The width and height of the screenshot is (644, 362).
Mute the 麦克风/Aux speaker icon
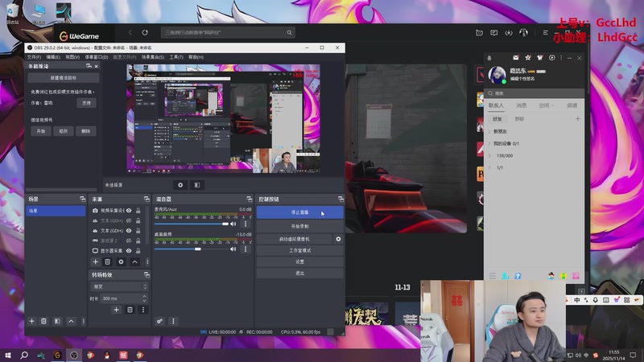click(233, 224)
